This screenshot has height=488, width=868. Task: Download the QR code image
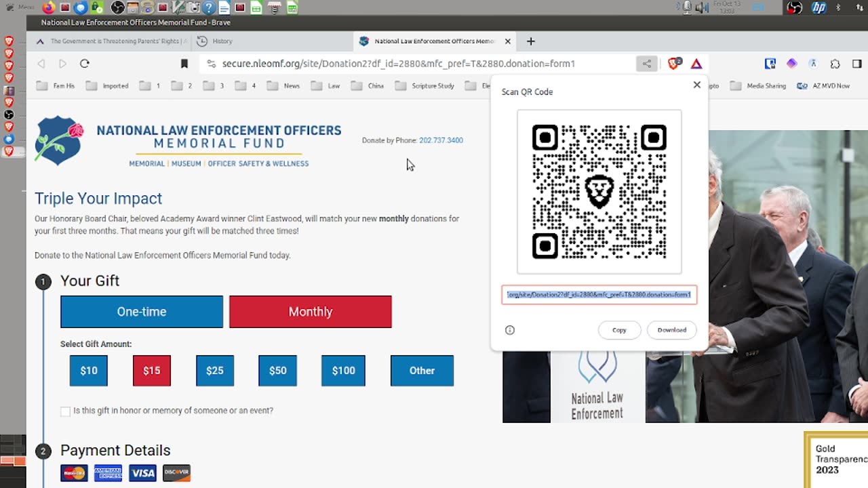(x=672, y=330)
